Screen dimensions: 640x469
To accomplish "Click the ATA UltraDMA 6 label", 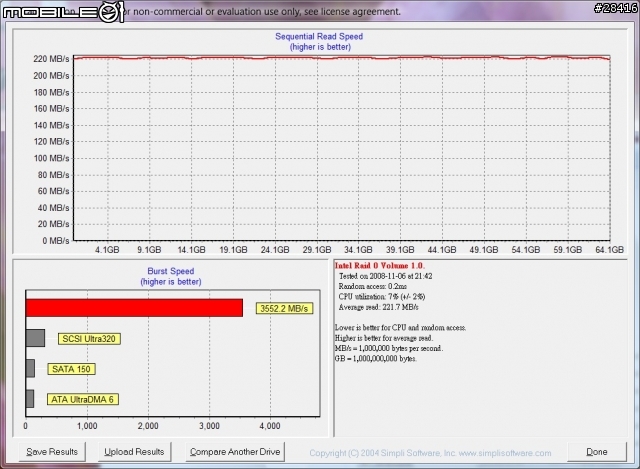I will pyautogui.click(x=82, y=399).
